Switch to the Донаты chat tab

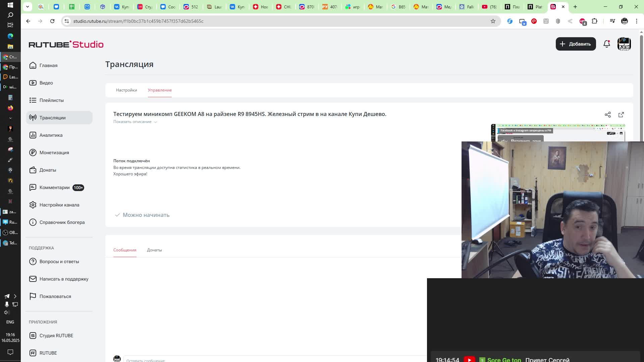tap(154, 250)
